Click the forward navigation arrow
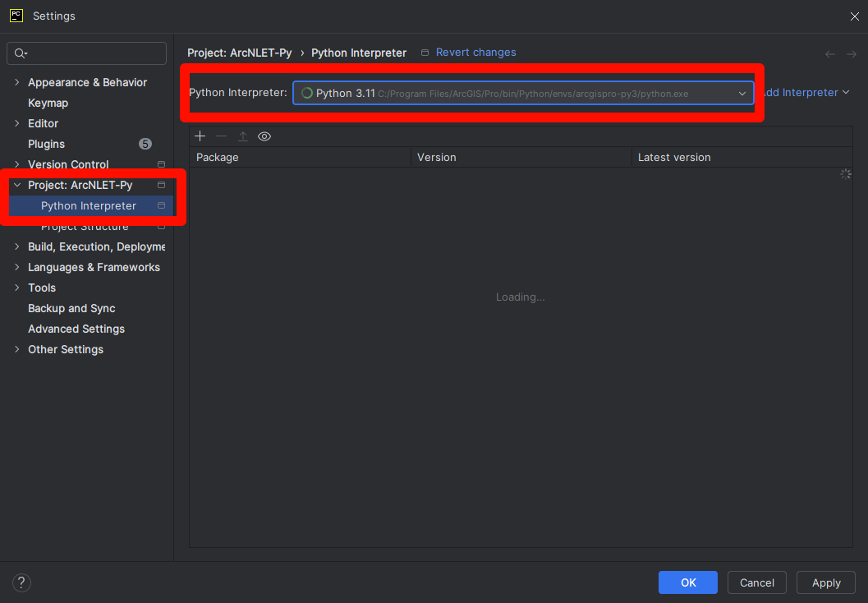The height and width of the screenshot is (603, 868). pyautogui.click(x=852, y=53)
